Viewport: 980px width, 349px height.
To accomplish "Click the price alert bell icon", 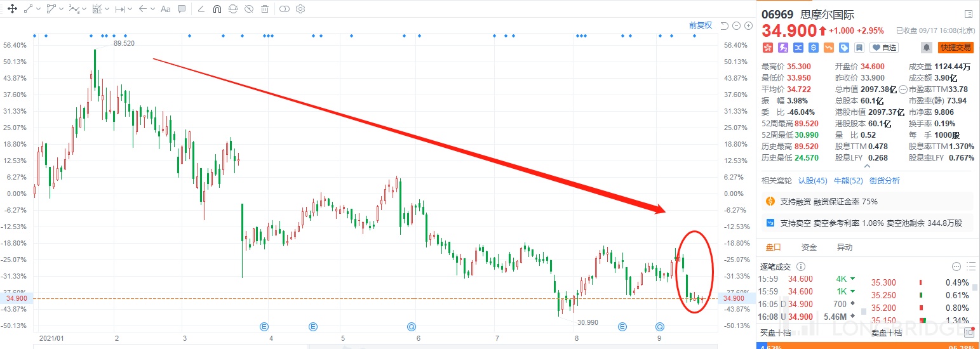I will (x=927, y=48).
